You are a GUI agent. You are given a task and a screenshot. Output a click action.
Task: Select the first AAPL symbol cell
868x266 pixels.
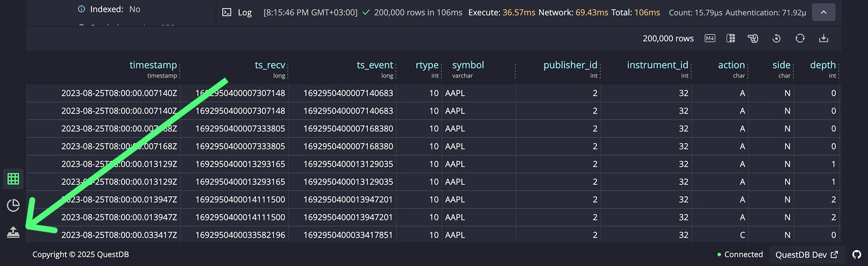point(455,93)
